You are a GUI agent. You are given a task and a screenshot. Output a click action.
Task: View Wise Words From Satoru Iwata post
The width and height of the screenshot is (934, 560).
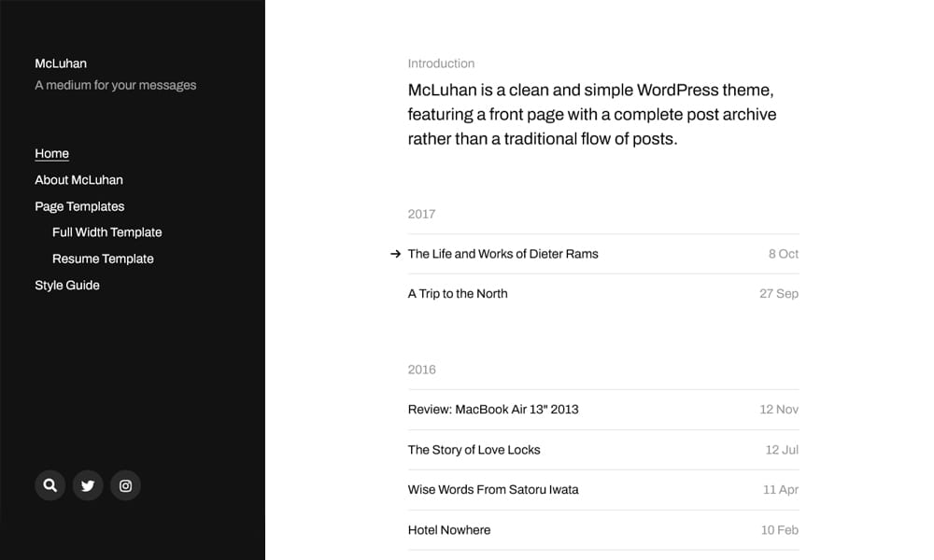pyautogui.click(x=493, y=490)
